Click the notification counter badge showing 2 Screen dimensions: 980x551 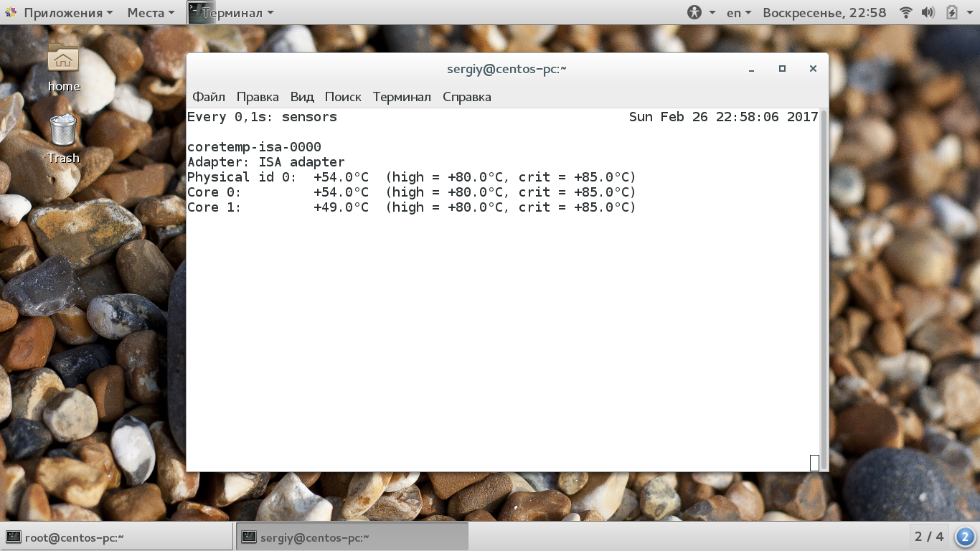965,537
